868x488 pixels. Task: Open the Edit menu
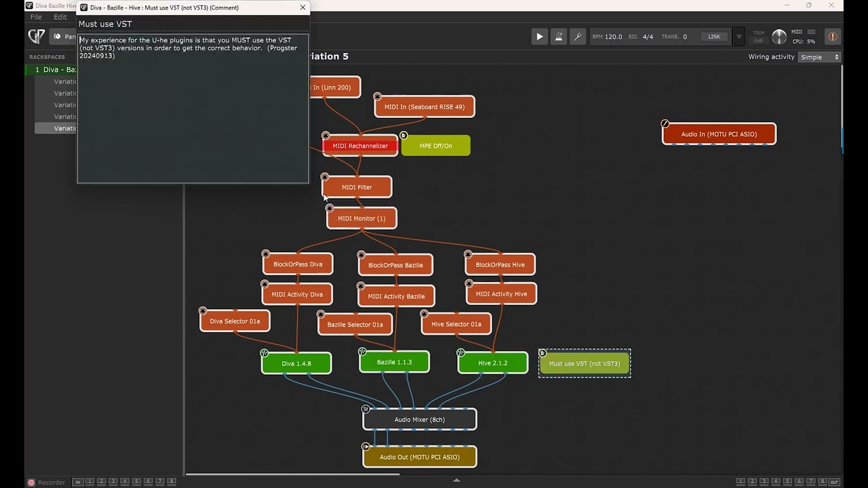(60, 17)
